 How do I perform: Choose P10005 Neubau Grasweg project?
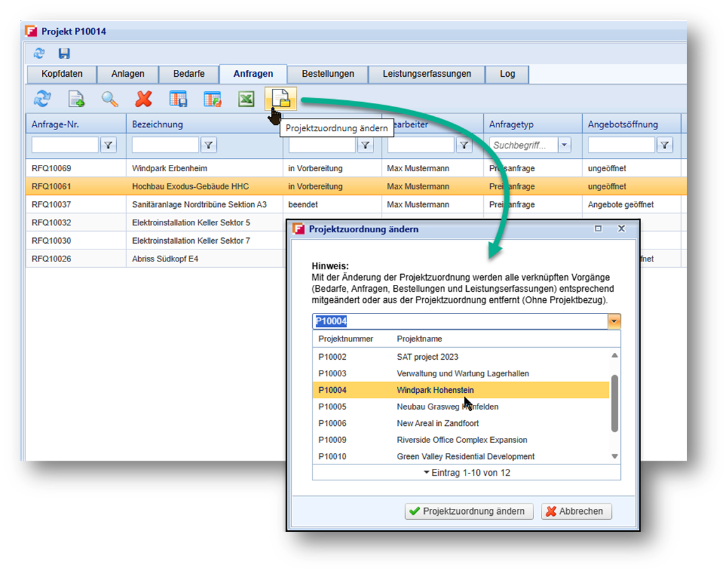460,407
